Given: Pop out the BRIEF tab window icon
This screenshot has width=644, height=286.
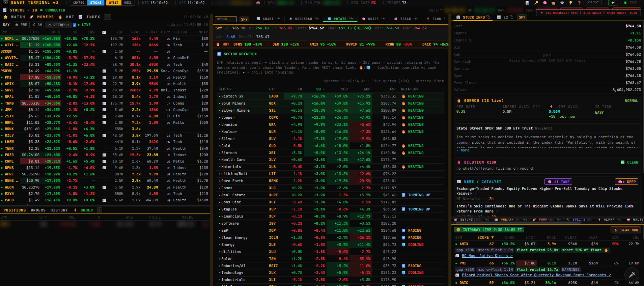Looking at the screenshot, I should 384,19.
